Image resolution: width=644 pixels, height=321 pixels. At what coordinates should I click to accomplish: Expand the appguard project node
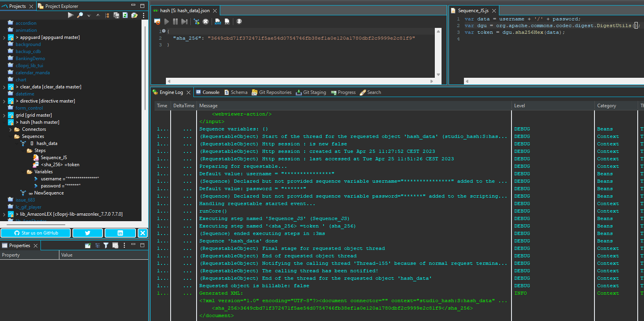(x=4, y=38)
